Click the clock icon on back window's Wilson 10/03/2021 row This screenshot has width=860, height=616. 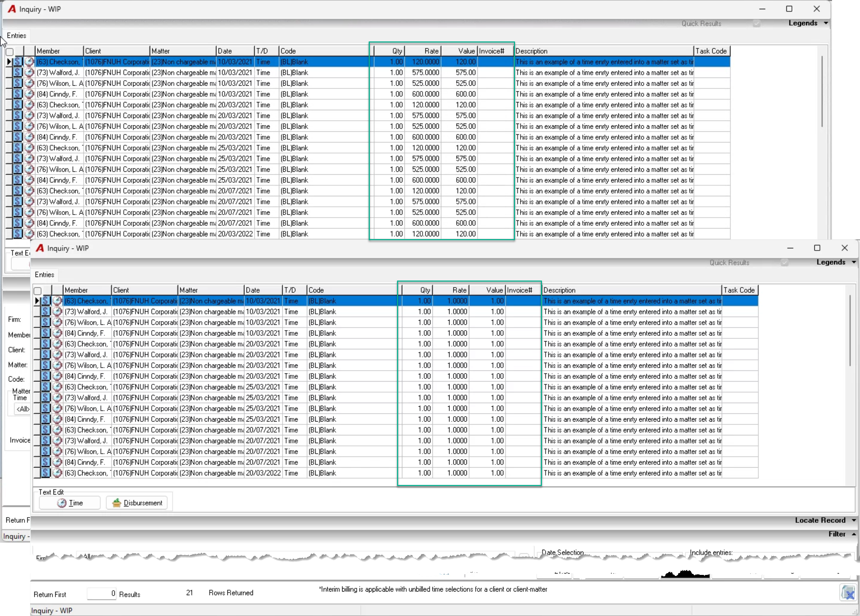click(29, 83)
